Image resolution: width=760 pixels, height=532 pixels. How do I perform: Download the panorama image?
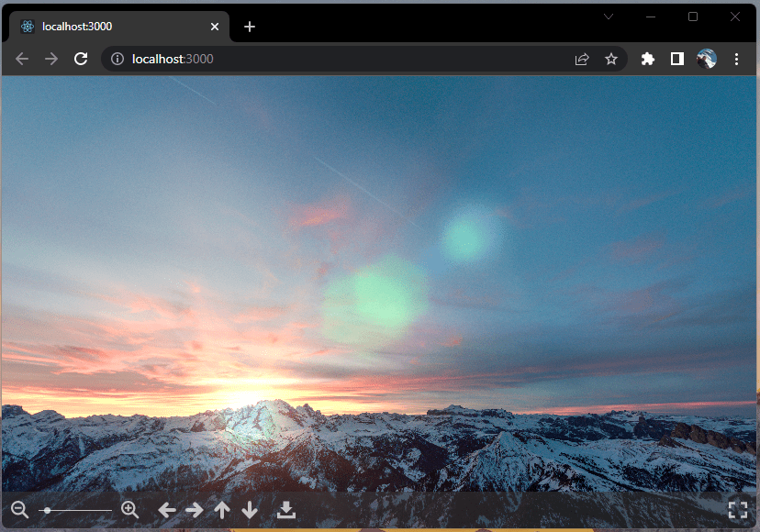[x=285, y=510]
